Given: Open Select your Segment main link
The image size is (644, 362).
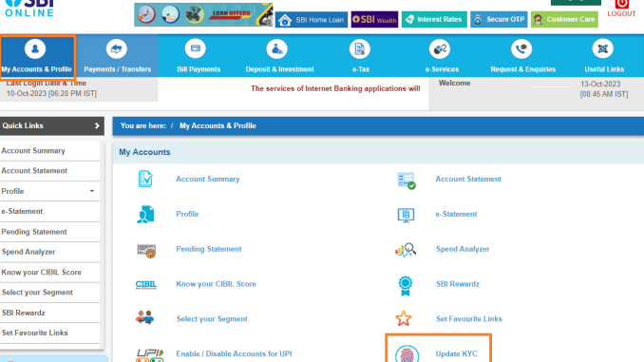Looking at the screenshot, I should 212,319.
